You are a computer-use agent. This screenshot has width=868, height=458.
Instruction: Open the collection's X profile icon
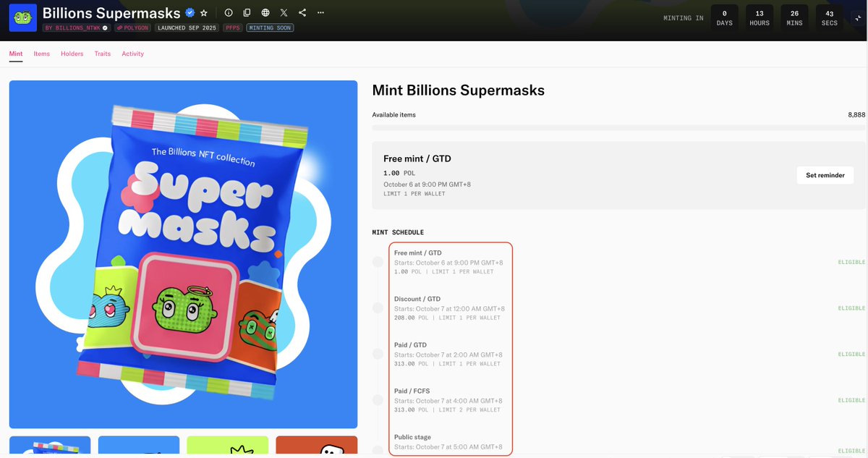click(x=284, y=13)
